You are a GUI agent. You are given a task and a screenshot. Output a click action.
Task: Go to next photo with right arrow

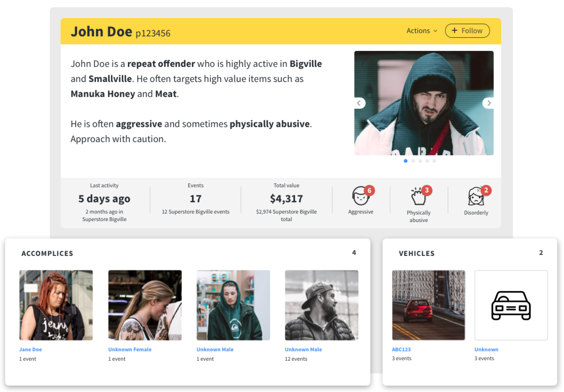pyautogui.click(x=489, y=103)
